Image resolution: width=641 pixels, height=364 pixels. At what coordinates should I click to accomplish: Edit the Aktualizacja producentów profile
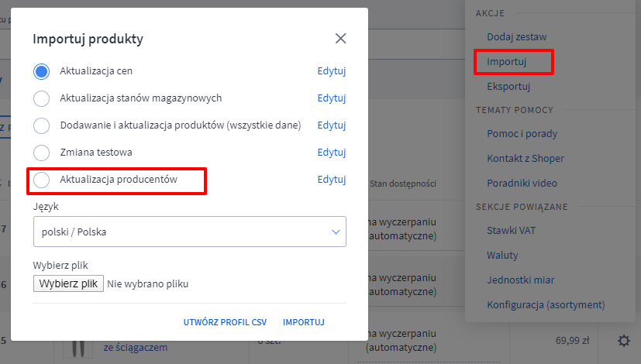tap(332, 180)
